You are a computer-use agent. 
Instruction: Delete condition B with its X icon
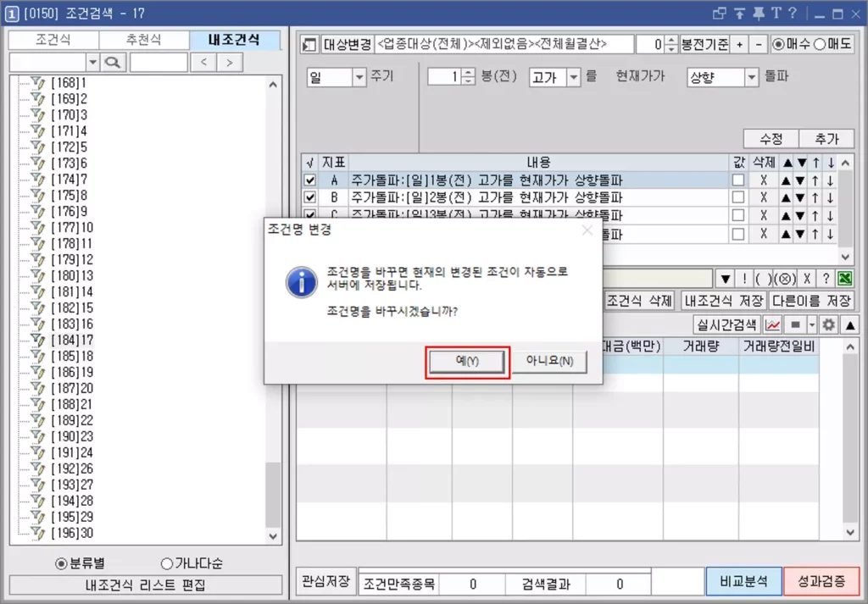tap(764, 197)
